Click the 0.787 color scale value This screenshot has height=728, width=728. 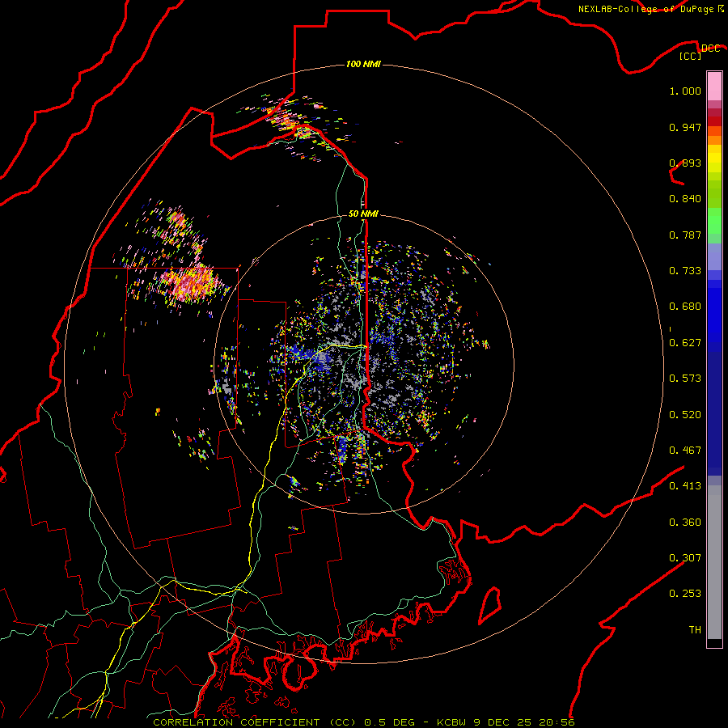point(685,235)
